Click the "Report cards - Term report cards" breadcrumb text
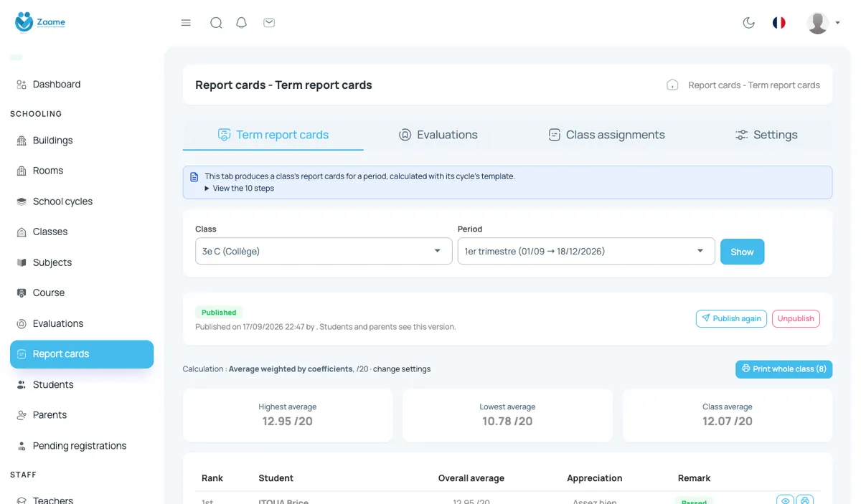 coord(754,85)
